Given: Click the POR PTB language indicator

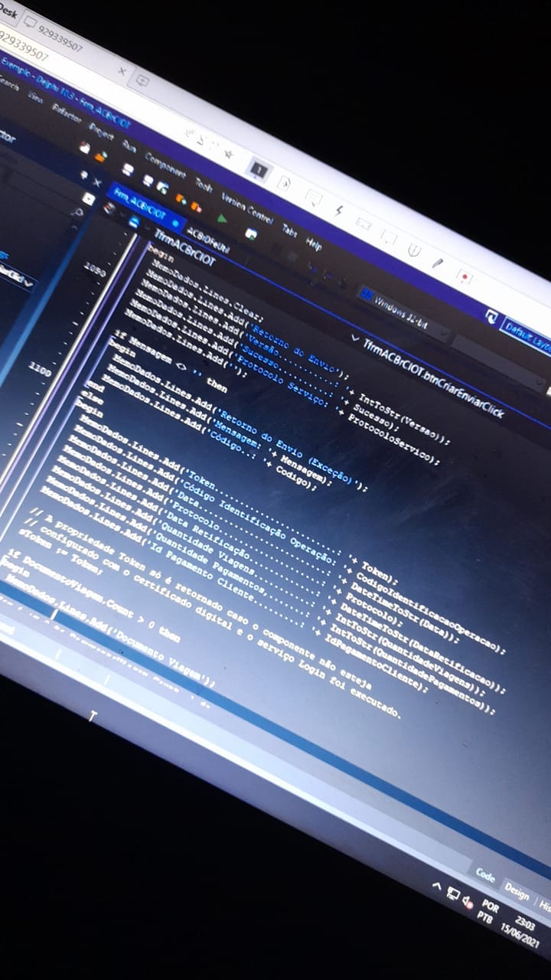Looking at the screenshot, I should [487, 911].
